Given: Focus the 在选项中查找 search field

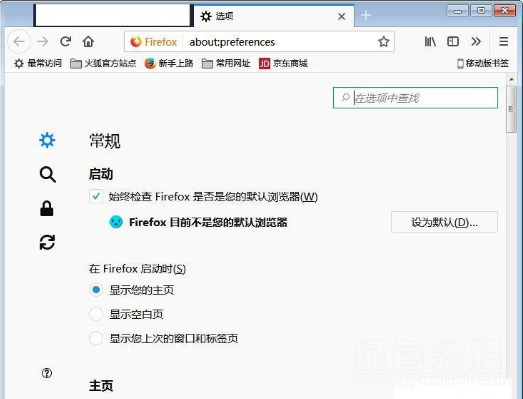Looking at the screenshot, I should 415,98.
